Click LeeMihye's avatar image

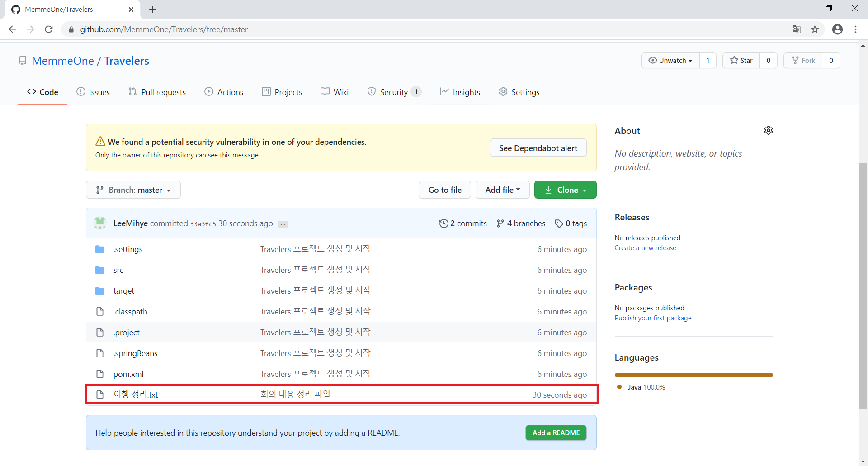[x=100, y=223]
